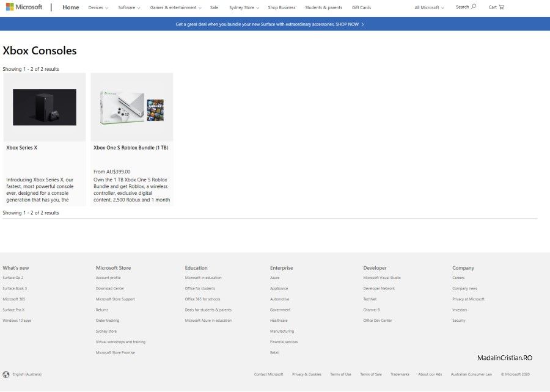Go to the Home nav item
The image size is (550, 392).
click(x=70, y=7)
